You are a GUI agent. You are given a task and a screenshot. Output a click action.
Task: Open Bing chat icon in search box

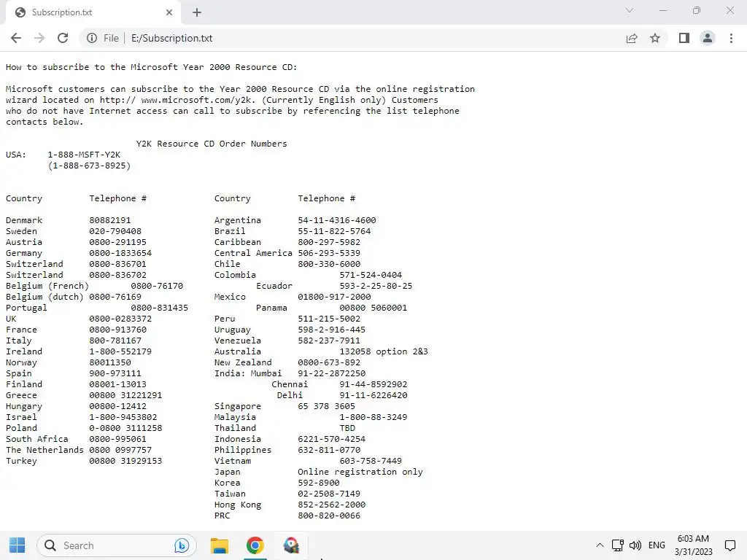click(182, 545)
